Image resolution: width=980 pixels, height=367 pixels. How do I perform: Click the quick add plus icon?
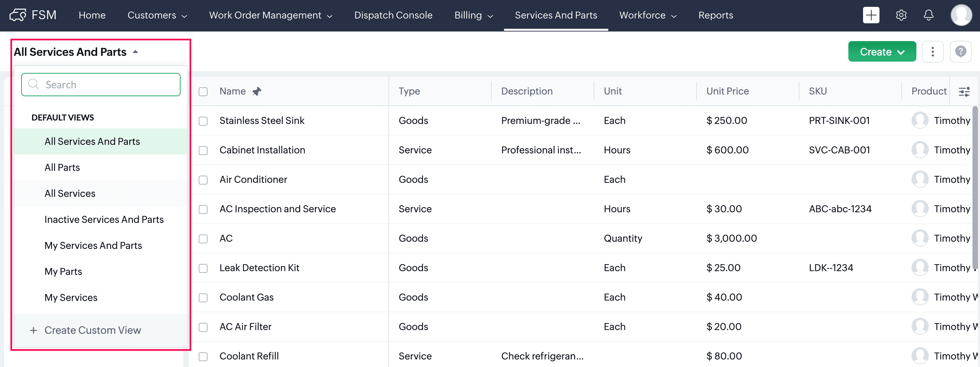[871, 15]
